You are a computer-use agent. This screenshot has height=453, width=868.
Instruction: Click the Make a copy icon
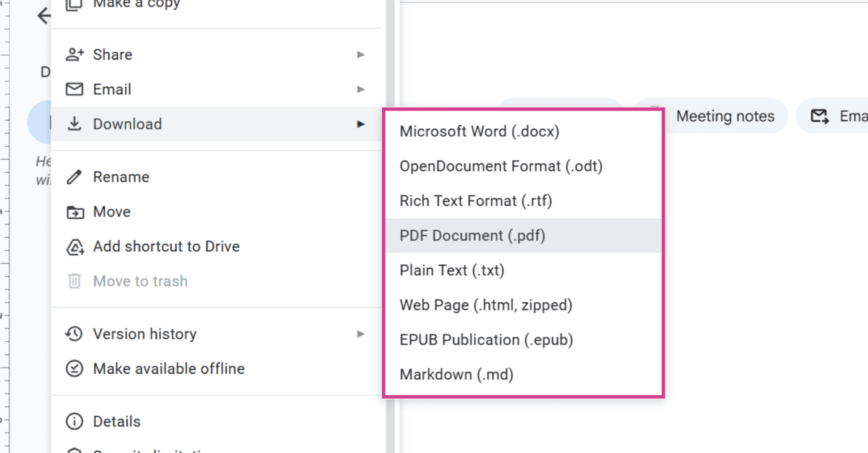75,4
